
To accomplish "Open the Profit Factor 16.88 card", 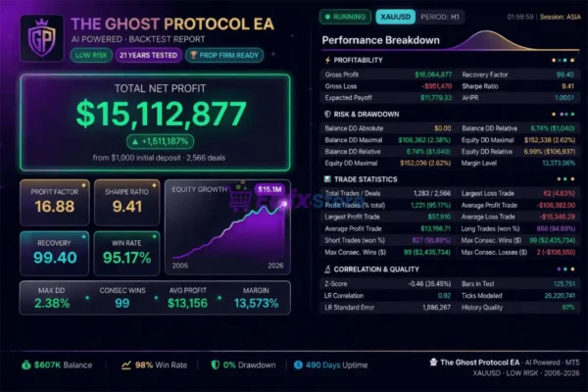I will pyautogui.click(x=55, y=202).
